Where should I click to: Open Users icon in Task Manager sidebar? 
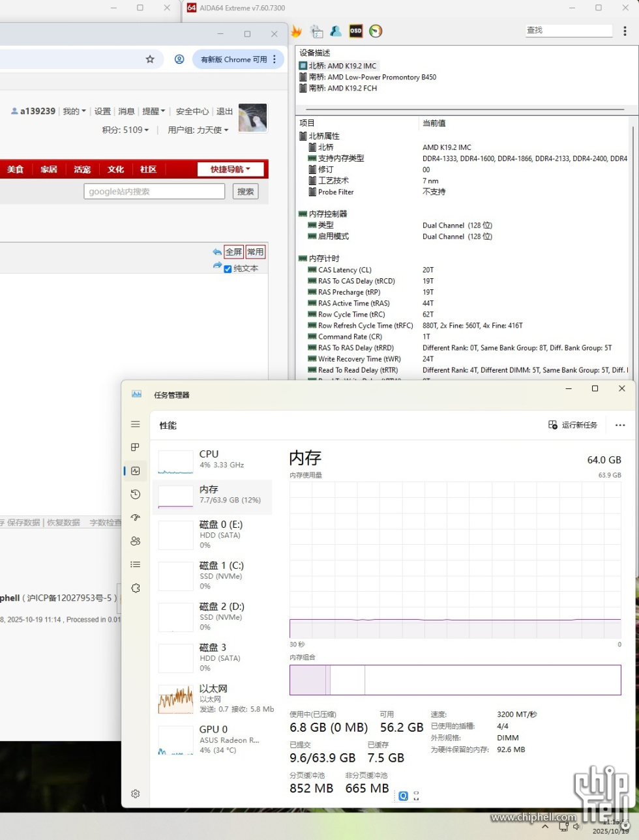coord(136,542)
